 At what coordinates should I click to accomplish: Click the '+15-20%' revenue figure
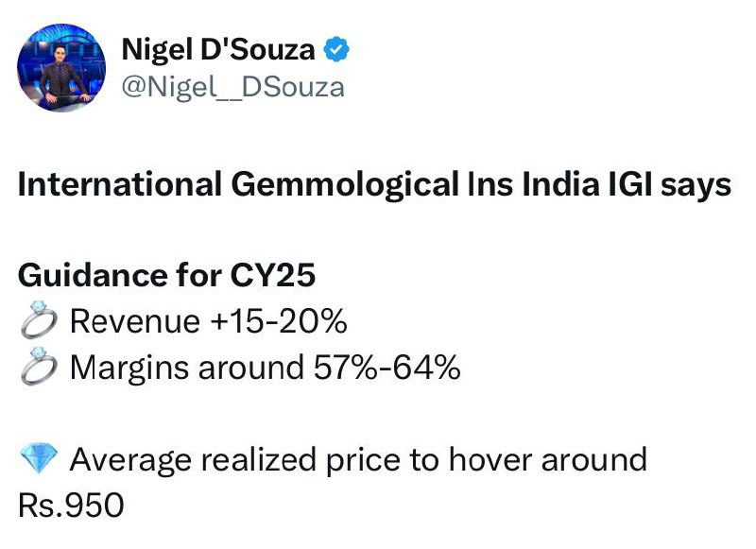click(279, 321)
